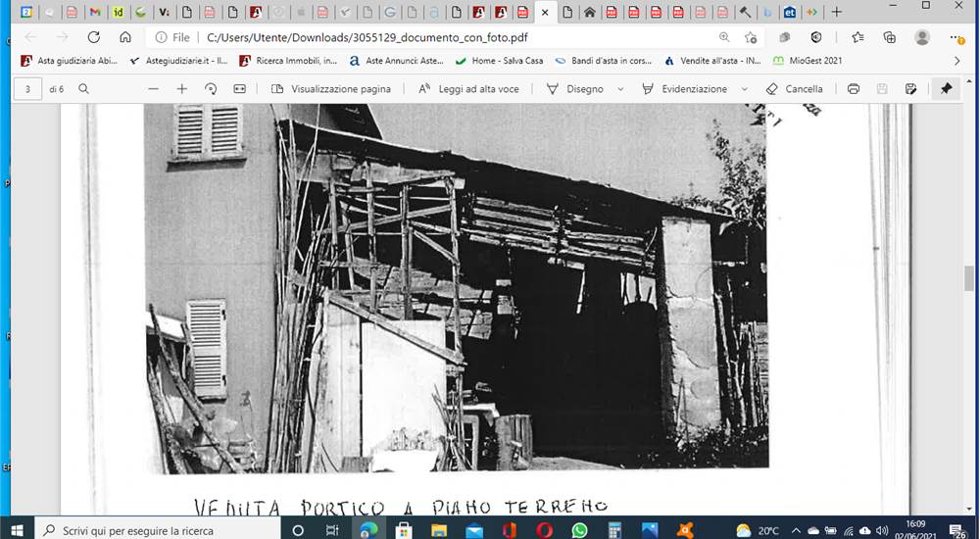Open the Asta giudiziaria Abi... bookmark
980x539 pixels.
pos(69,61)
